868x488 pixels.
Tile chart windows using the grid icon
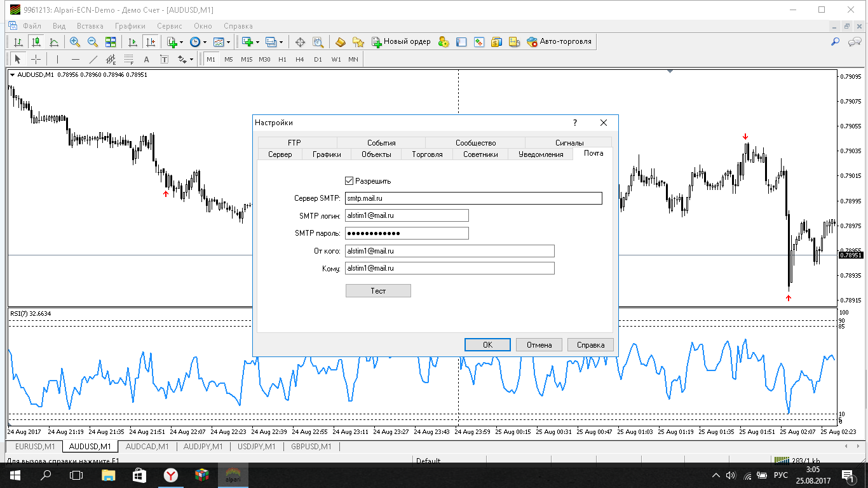tap(111, 42)
